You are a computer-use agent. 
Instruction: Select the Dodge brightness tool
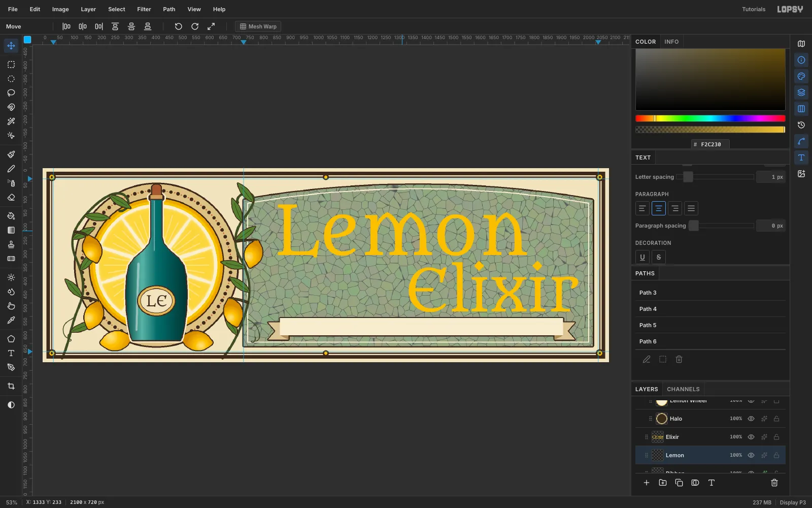pos(11,277)
